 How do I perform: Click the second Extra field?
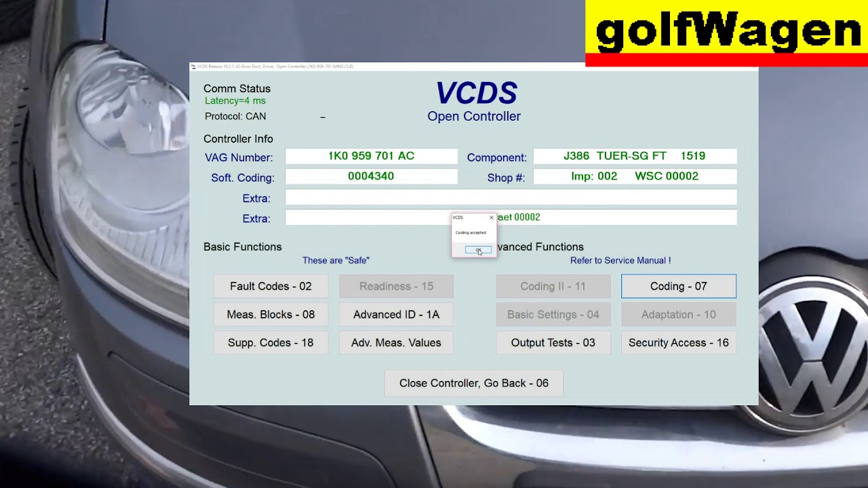pos(511,218)
